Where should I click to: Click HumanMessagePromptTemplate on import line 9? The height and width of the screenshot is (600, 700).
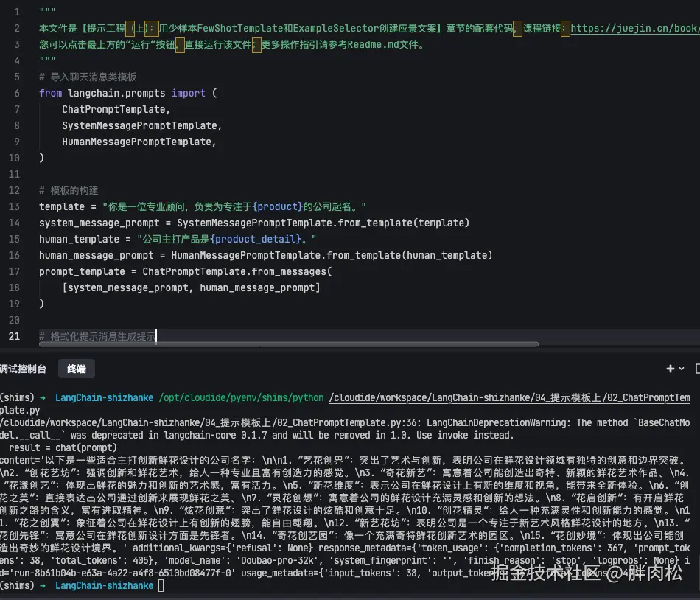137,142
